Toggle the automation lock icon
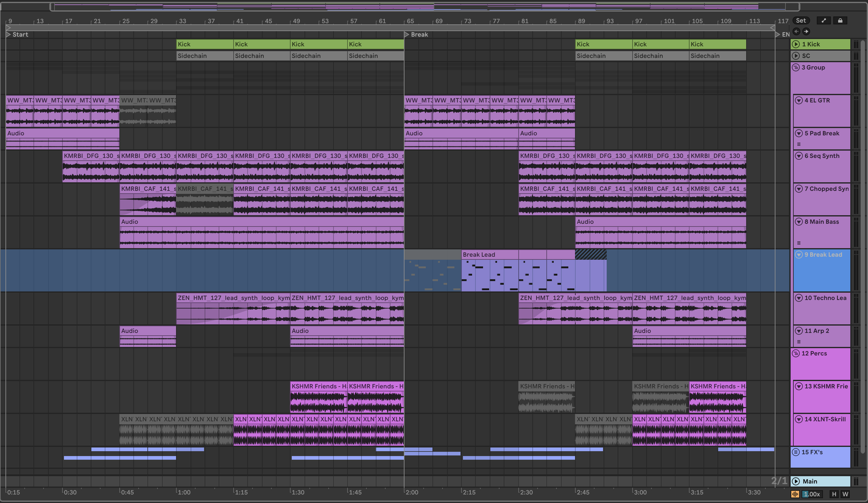Image resolution: width=868 pixels, height=503 pixels. pos(840,21)
